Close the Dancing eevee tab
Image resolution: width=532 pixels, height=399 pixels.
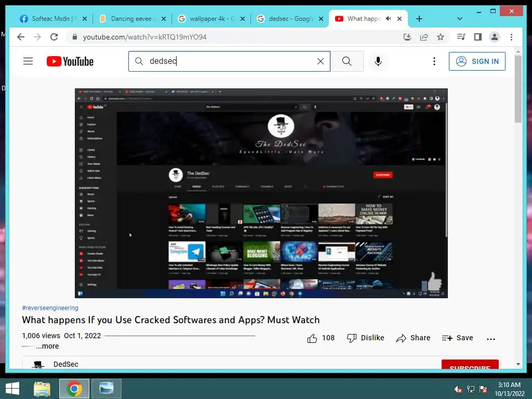click(x=164, y=19)
